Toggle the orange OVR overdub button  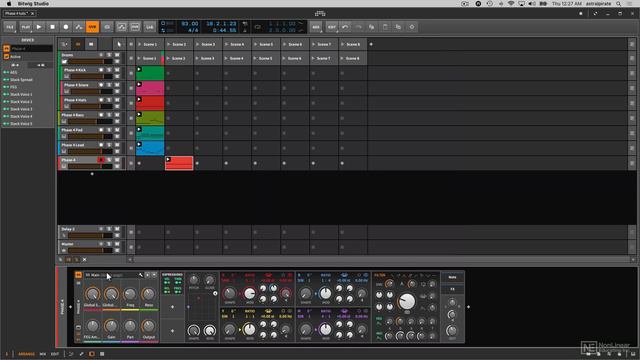[92, 27]
